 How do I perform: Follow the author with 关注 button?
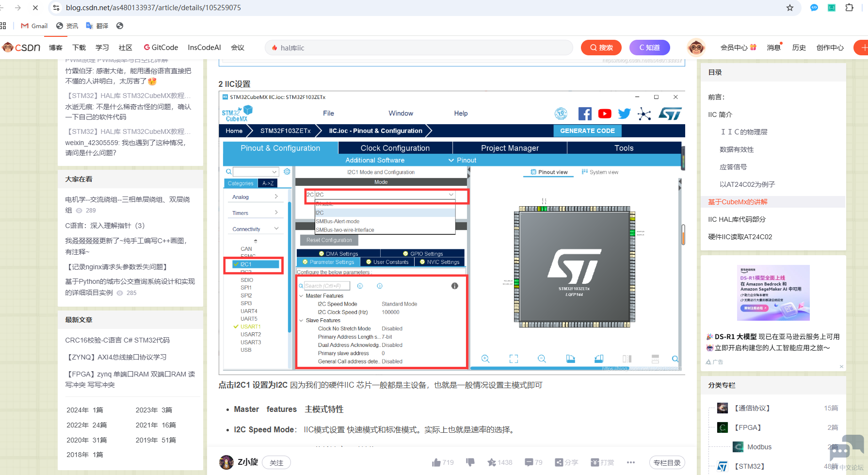(276, 462)
